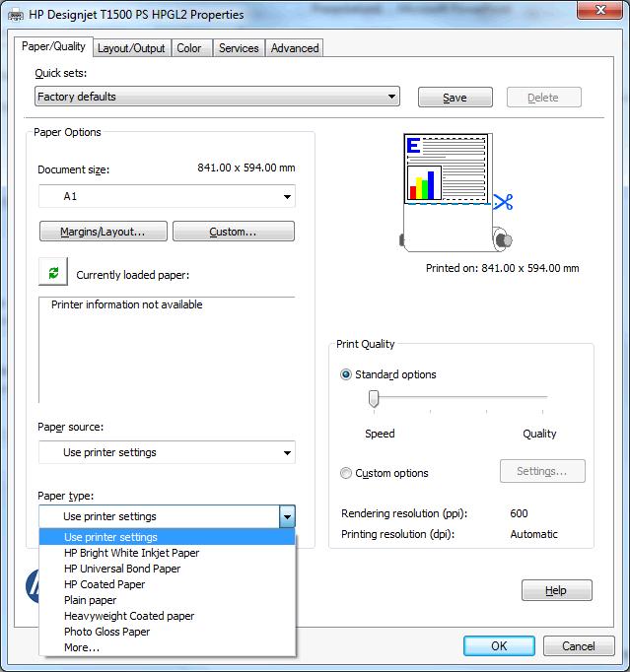Screen dimensions: 630x672
Task: Click the 'Printed on: 841.00 x 594.00 mm' text
Action: [502, 268]
